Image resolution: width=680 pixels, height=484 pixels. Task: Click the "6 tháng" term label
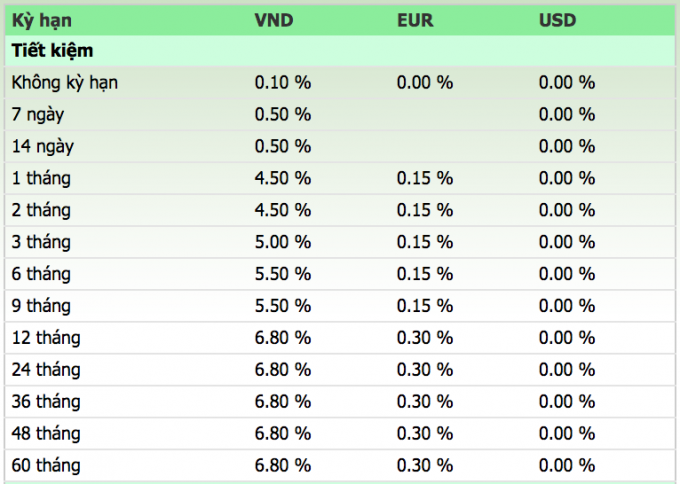coord(42,274)
